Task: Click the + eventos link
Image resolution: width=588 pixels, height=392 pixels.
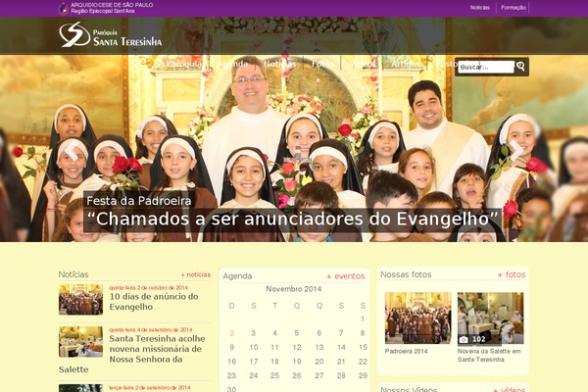Action: [x=345, y=276]
